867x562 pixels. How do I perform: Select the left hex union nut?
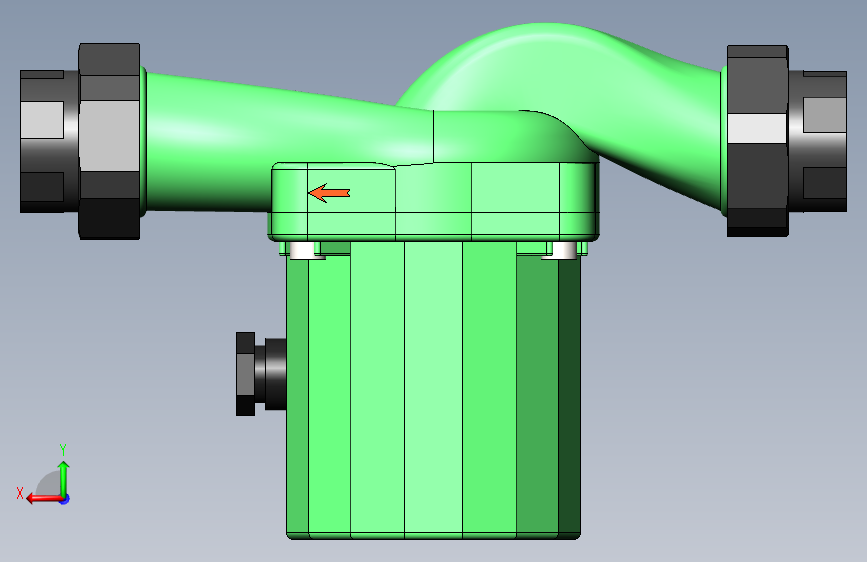coord(109,142)
